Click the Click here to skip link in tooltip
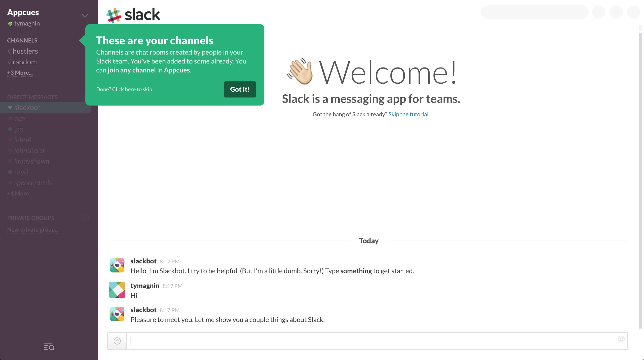This screenshot has width=644, height=360. 132,89
